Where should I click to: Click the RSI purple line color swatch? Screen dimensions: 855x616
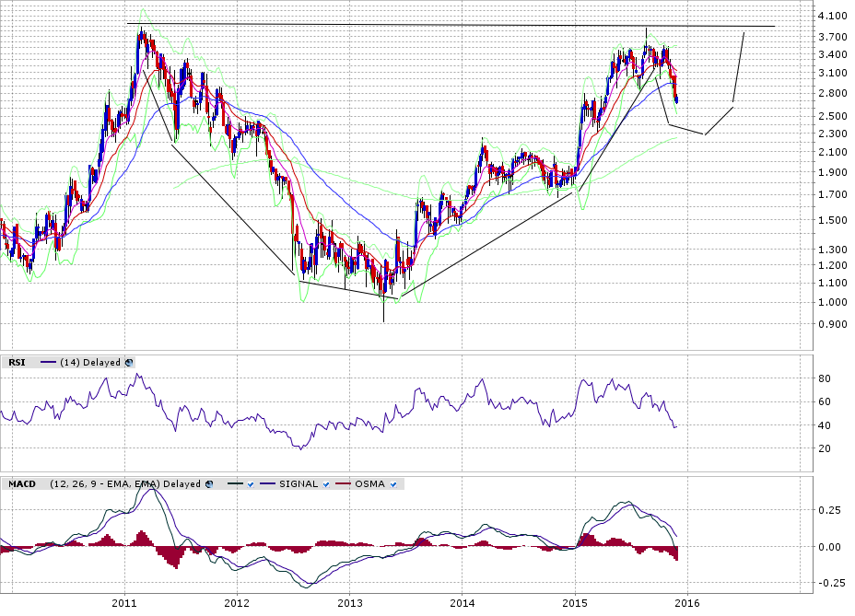pyautogui.click(x=49, y=363)
